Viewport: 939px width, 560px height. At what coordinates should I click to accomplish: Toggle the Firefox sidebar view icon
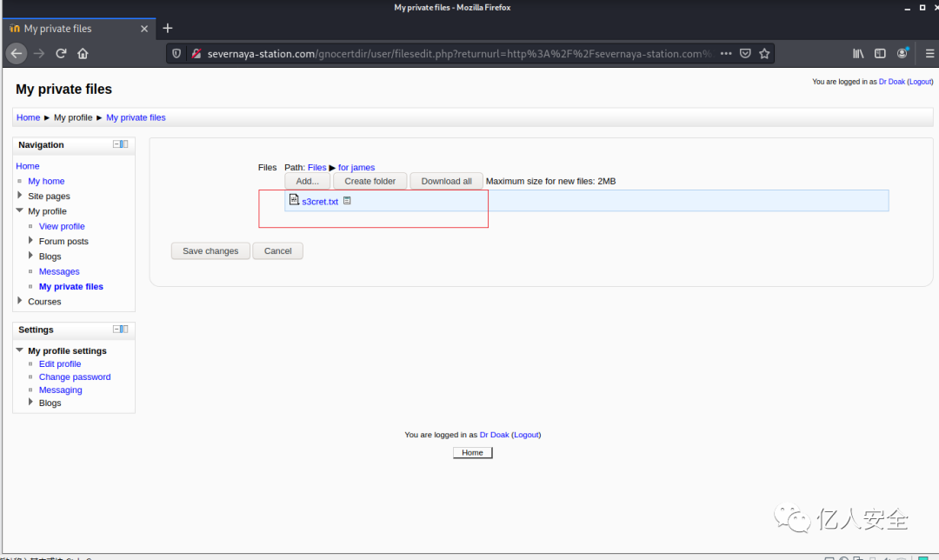(880, 53)
